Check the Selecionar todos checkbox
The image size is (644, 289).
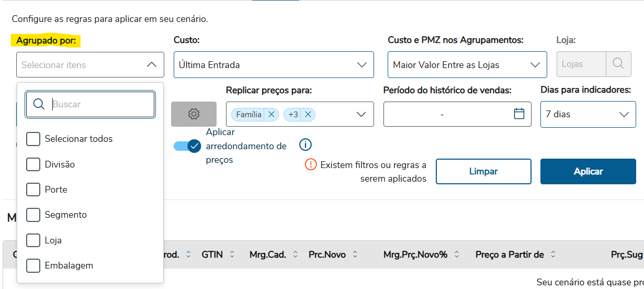coord(33,139)
